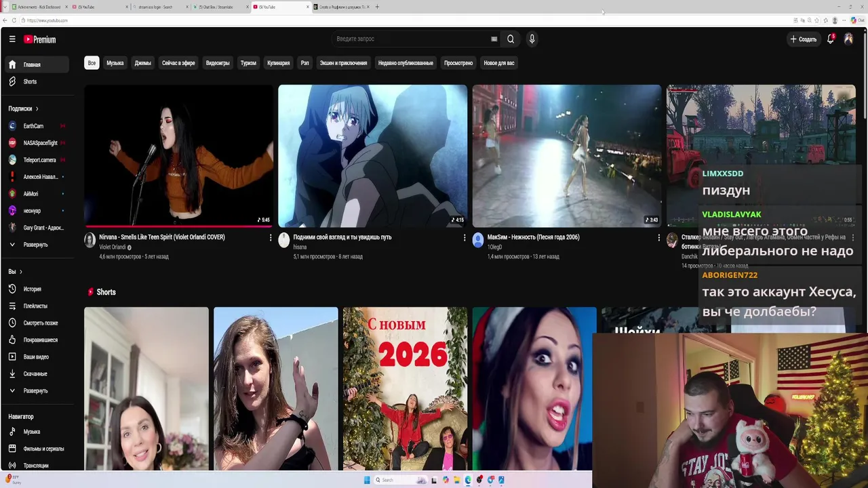Start voice search with the microphone
Screen dimensions: 868x488
[532, 39]
